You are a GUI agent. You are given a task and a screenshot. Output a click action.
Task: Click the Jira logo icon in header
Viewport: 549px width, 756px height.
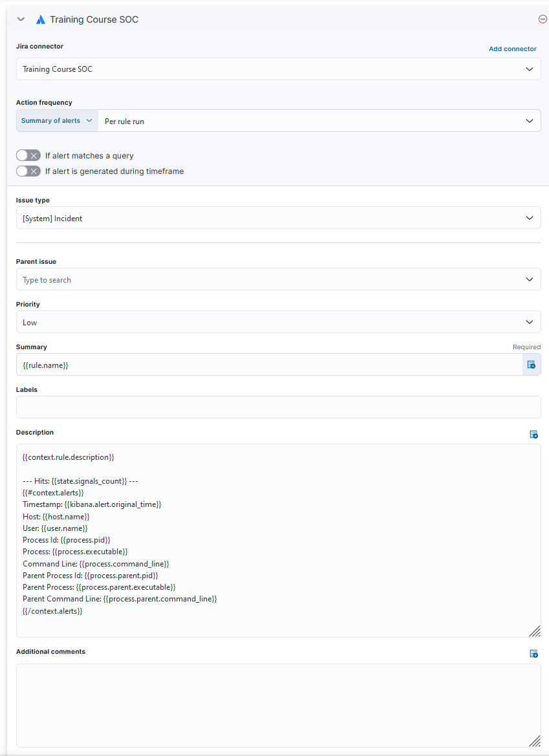[40, 19]
